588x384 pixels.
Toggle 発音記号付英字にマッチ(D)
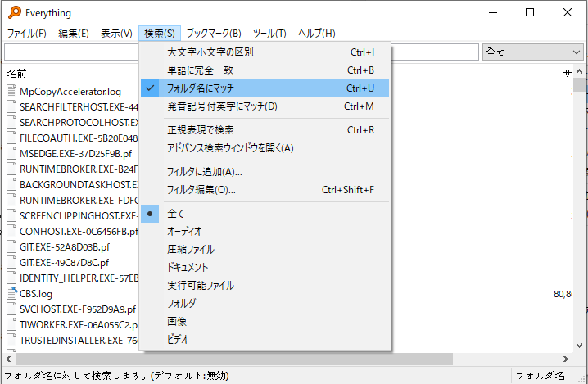point(265,106)
